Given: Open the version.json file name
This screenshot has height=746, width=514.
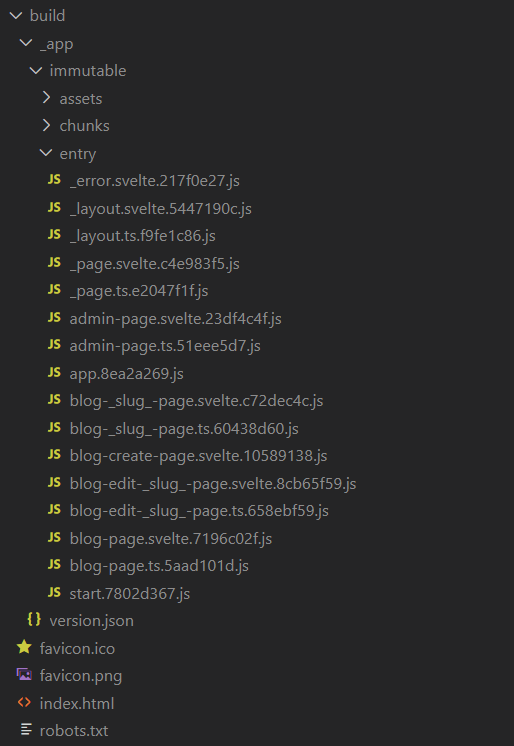Looking at the screenshot, I should click(92, 621).
